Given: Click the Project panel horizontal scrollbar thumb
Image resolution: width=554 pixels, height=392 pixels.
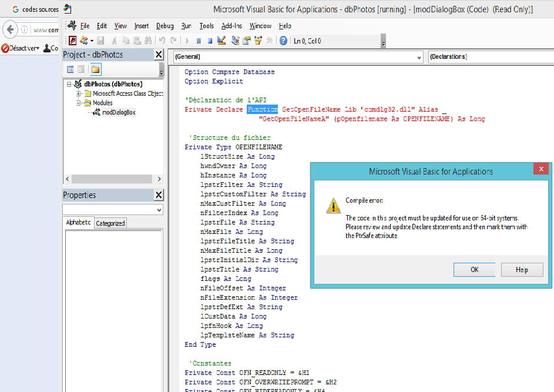Looking at the screenshot, I should tap(112, 179).
